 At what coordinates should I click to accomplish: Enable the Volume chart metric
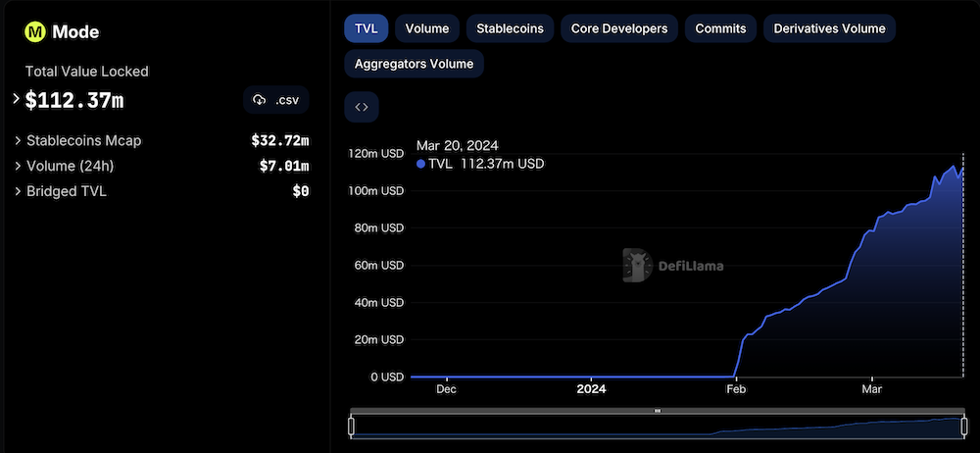(427, 28)
